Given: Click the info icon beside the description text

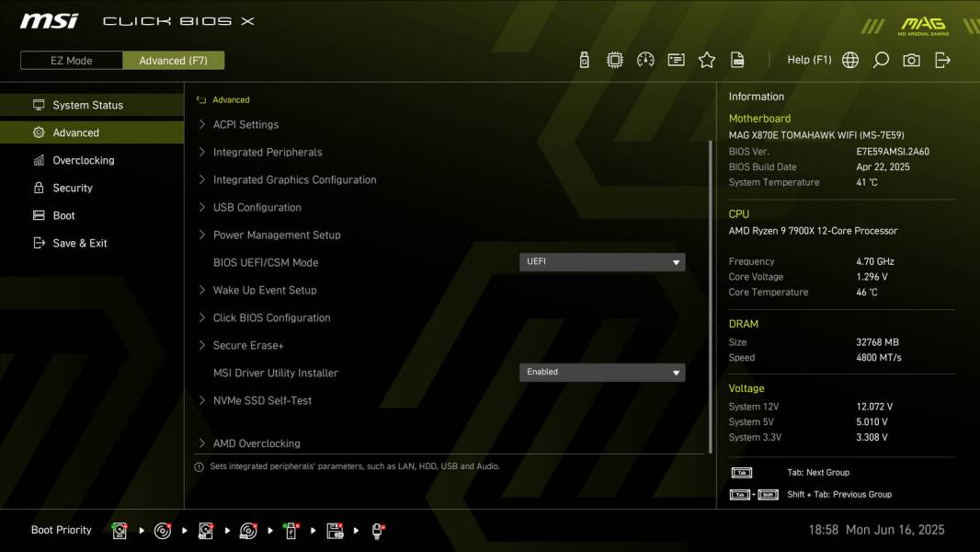Looking at the screenshot, I should 199,467.
